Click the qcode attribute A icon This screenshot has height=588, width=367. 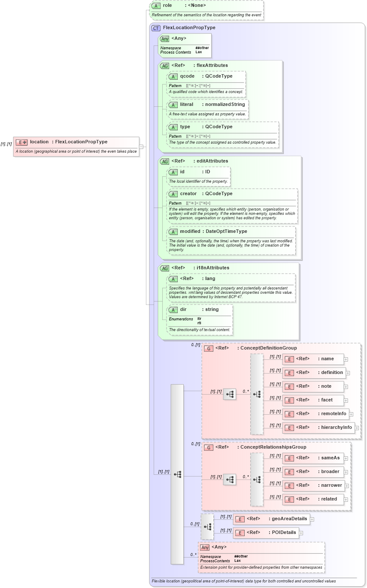173,76
